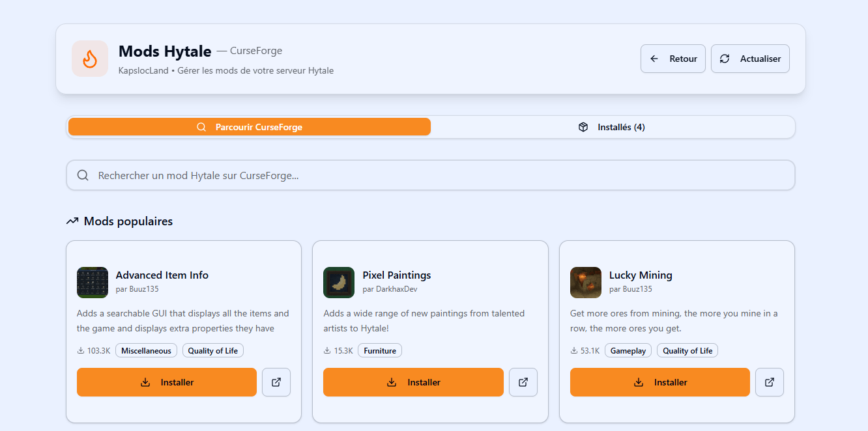Click the Mods populaires section heading

[x=128, y=221]
